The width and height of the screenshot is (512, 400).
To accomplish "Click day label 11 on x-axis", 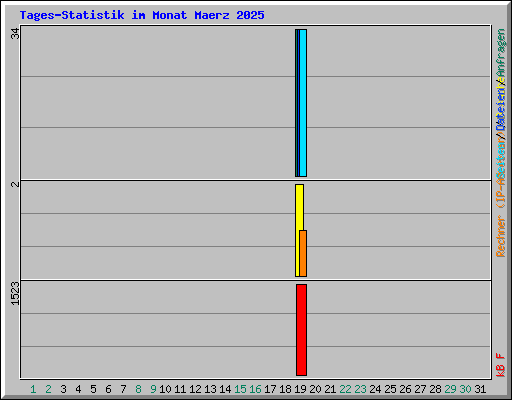I will [x=180, y=389].
